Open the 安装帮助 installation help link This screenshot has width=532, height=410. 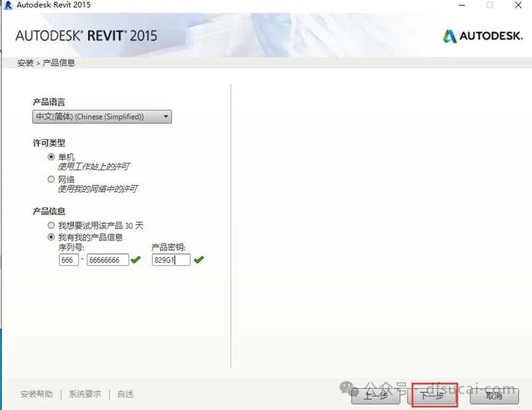coord(37,394)
